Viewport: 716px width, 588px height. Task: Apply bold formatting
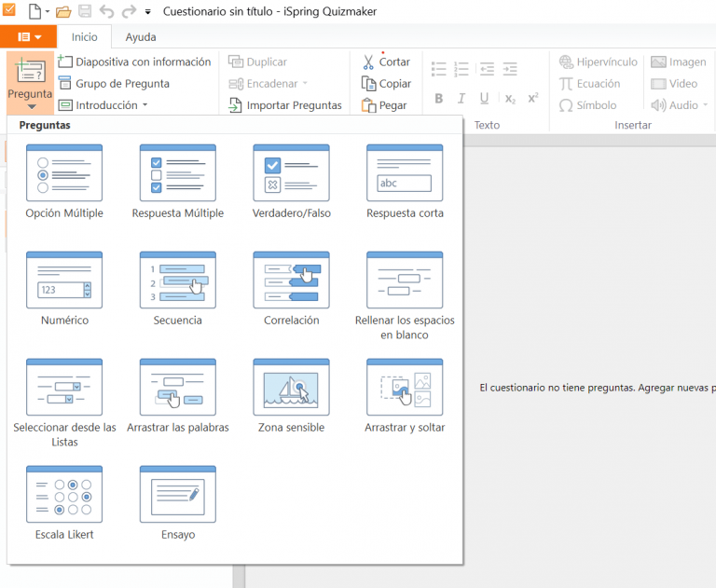pyautogui.click(x=439, y=98)
